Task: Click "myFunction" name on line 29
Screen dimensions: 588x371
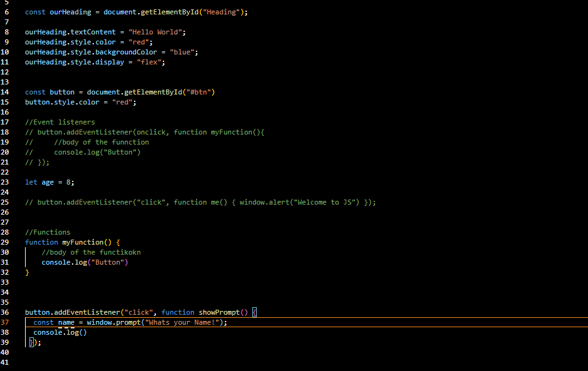Action: (x=83, y=243)
